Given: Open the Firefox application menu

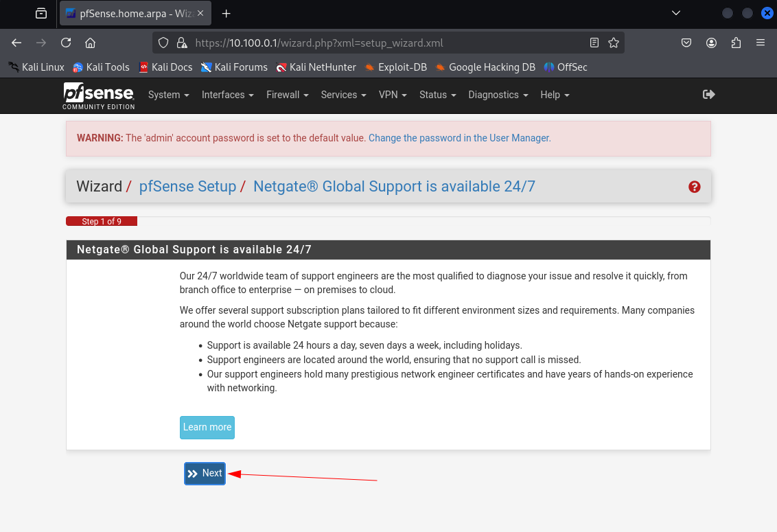Looking at the screenshot, I should tap(761, 43).
